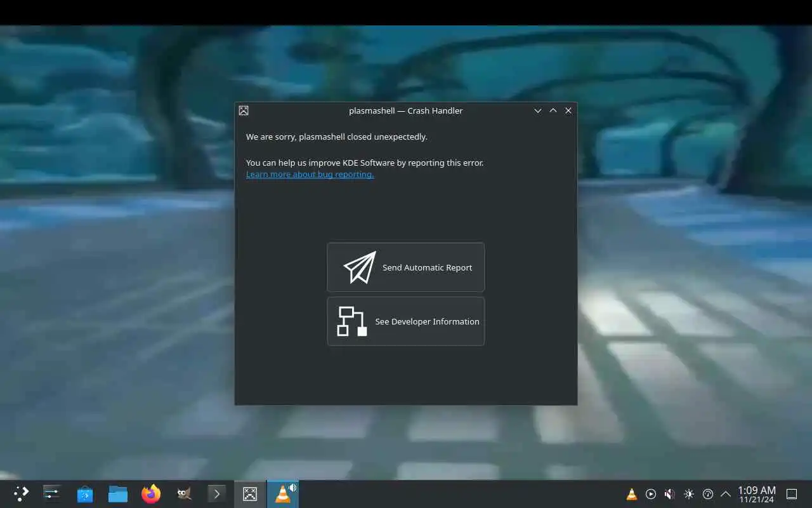
Task: Send automatic crash report
Action: click(x=406, y=267)
